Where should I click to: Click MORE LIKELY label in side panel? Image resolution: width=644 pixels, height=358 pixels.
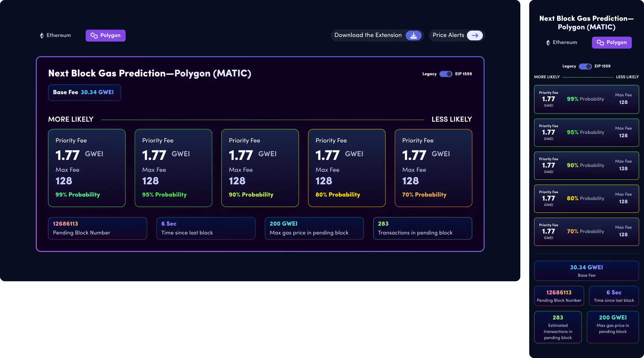tap(547, 77)
